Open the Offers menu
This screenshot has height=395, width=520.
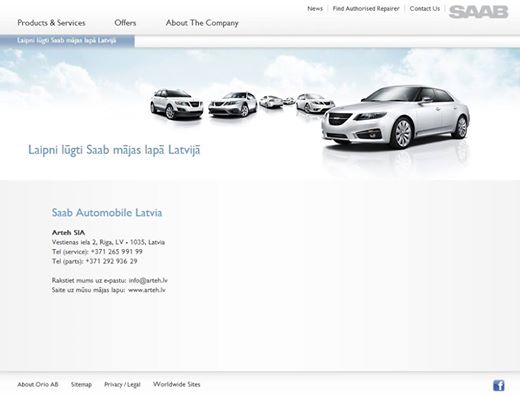(125, 23)
